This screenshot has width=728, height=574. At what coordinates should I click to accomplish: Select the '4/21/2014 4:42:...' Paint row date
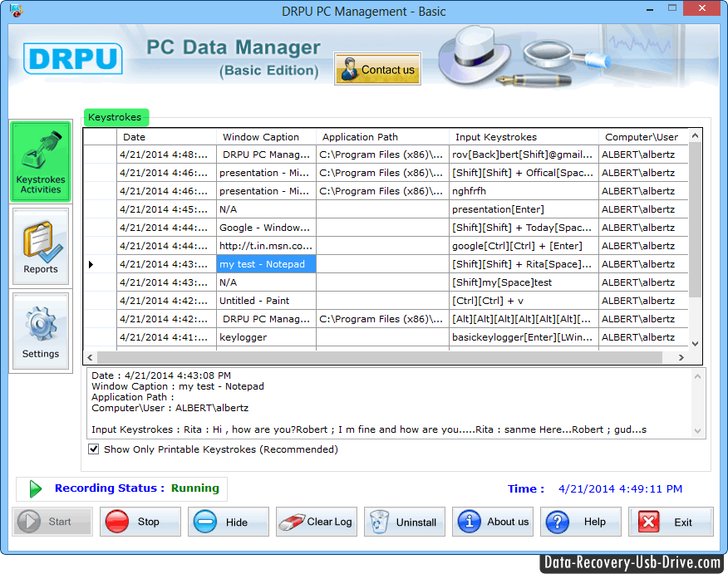click(166, 301)
